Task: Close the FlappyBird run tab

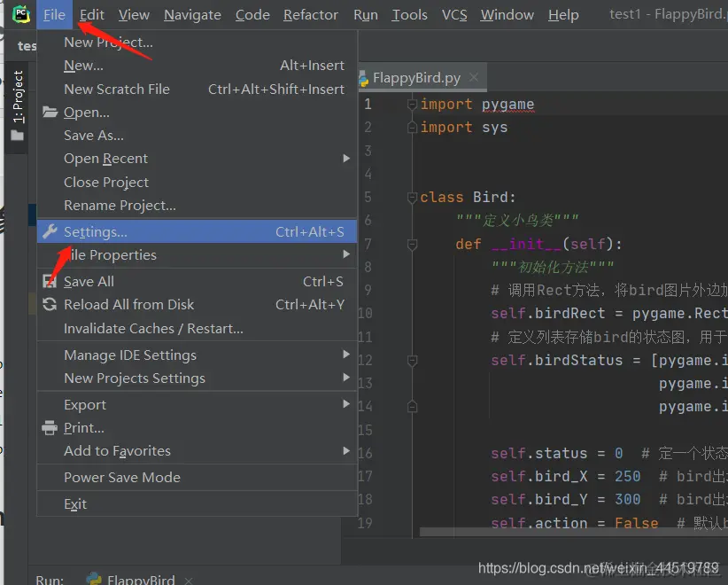Action: (188, 581)
